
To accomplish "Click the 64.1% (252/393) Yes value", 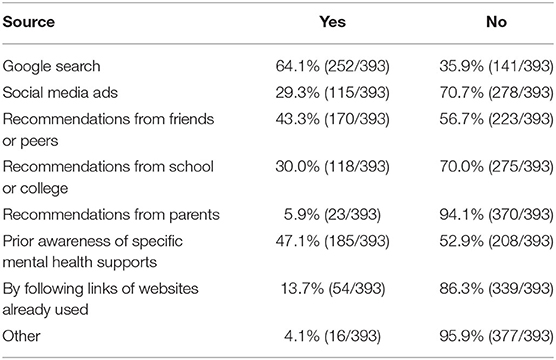I will pos(332,67).
